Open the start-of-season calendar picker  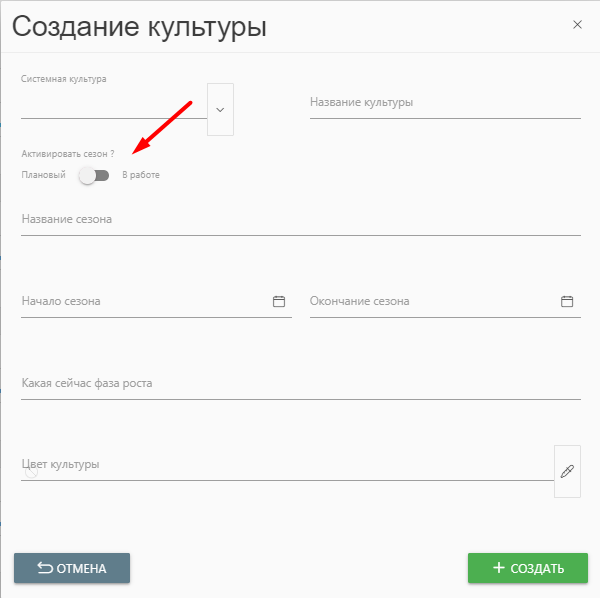(x=279, y=301)
